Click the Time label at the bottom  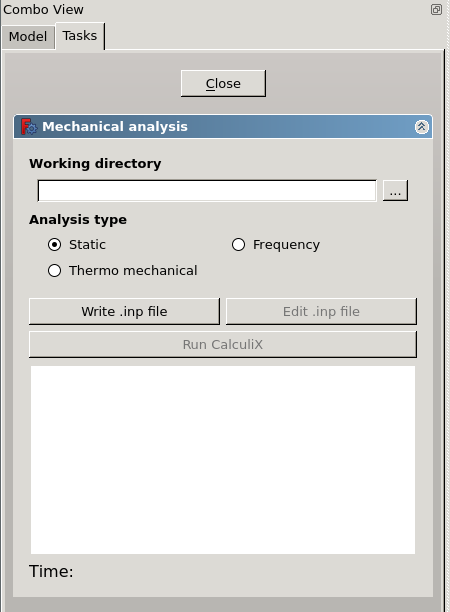pos(51,571)
